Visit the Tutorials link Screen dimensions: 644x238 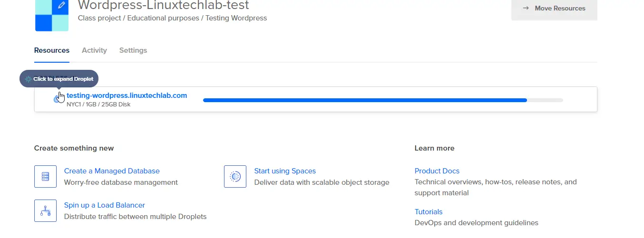tap(429, 212)
